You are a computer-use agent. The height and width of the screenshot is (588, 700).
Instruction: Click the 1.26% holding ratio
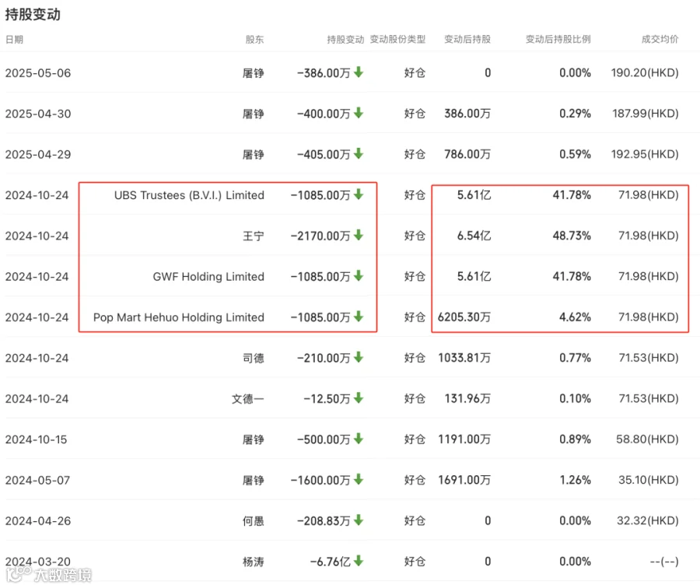576,481
